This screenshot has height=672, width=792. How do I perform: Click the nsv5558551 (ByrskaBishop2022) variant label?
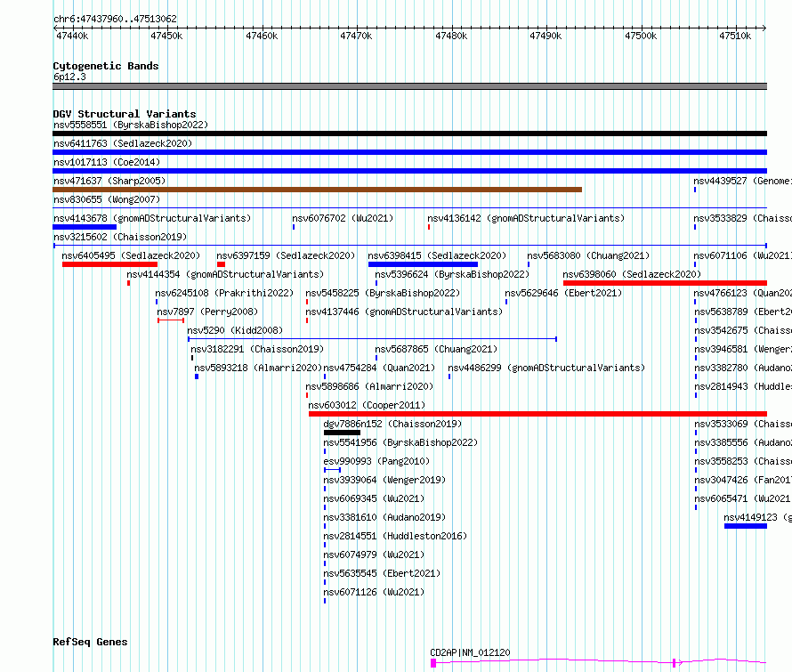(x=131, y=125)
